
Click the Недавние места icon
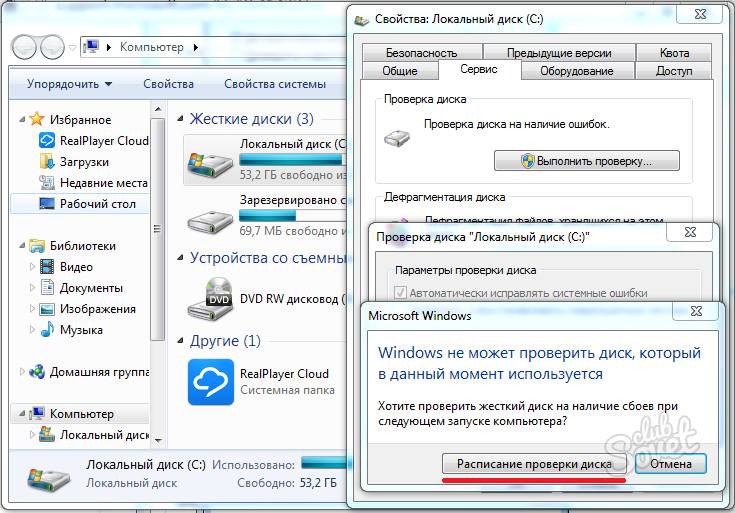pyautogui.click(x=46, y=182)
